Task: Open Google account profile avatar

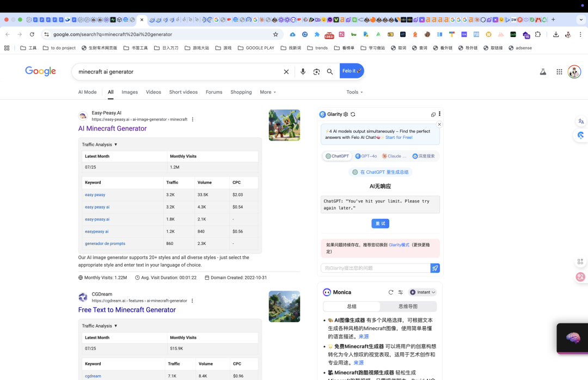Action: (x=574, y=72)
